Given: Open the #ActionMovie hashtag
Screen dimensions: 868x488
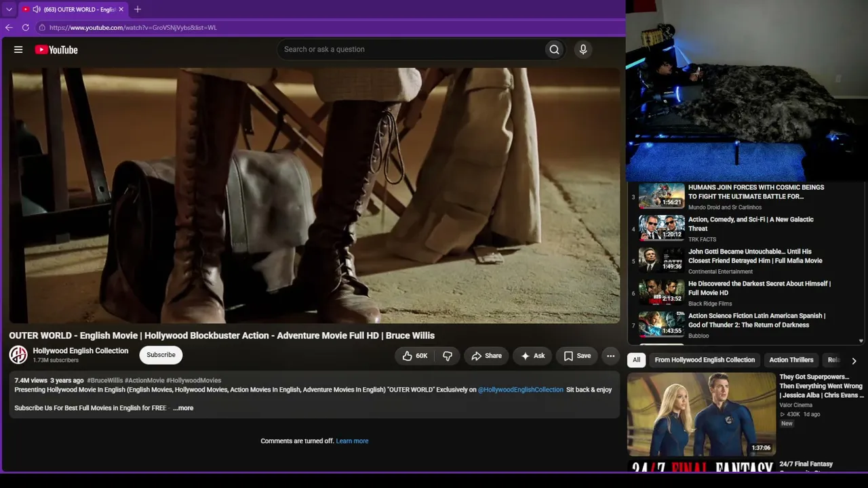Looking at the screenshot, I should click(x=144, y=381).
